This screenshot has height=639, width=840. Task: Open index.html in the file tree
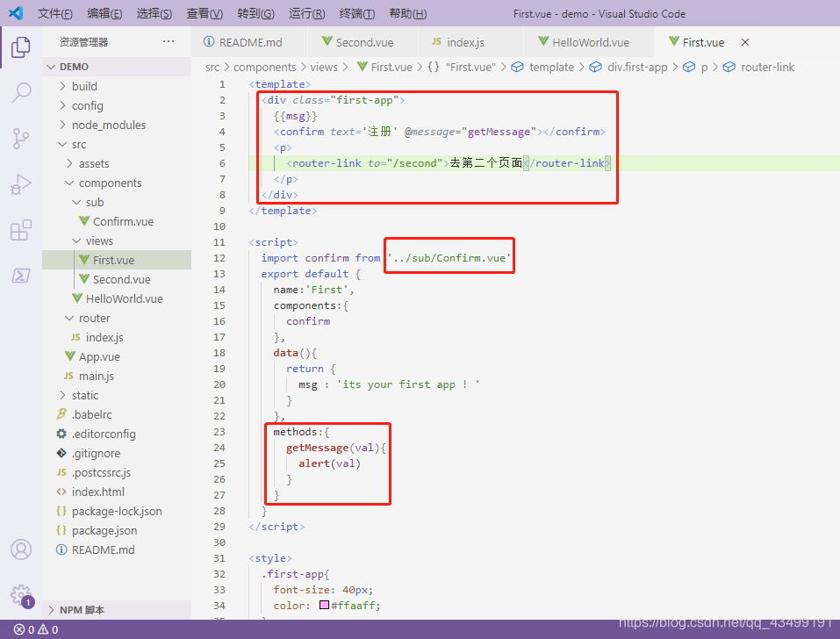point(117,492)
